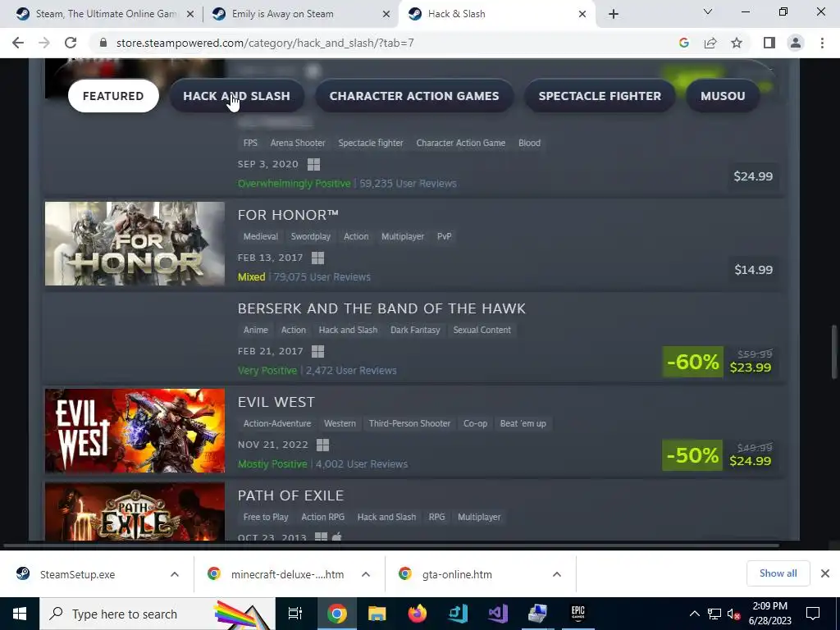The height and width of the screenshot is (630, 840).
Task: Click the Free to Play tag
Action: [265, 517]
